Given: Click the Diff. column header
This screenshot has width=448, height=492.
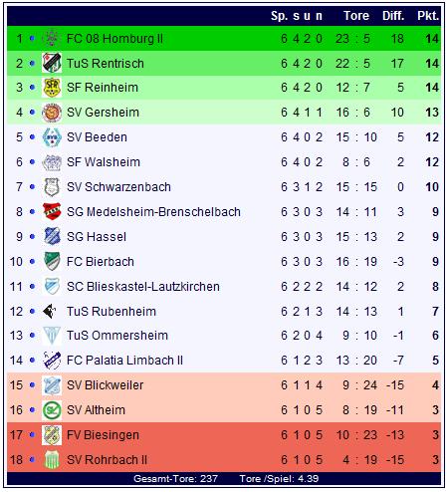Looking at the screenshot, I should pyautogui.click(x=393, y=16).
